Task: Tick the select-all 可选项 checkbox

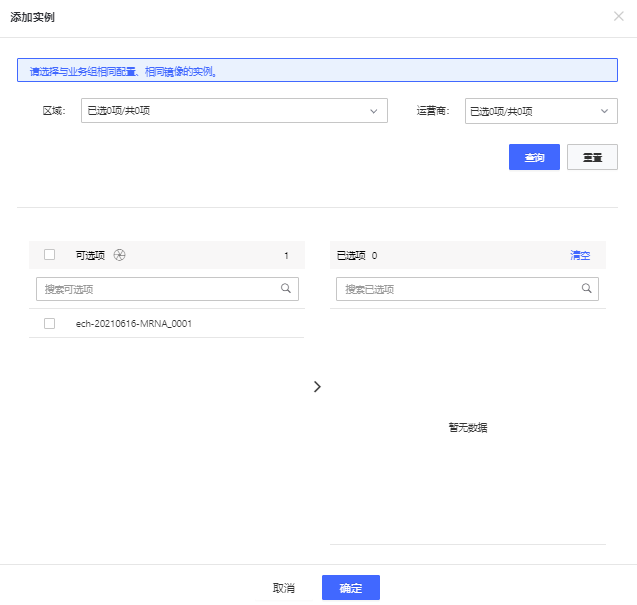Action: [50, 255]
